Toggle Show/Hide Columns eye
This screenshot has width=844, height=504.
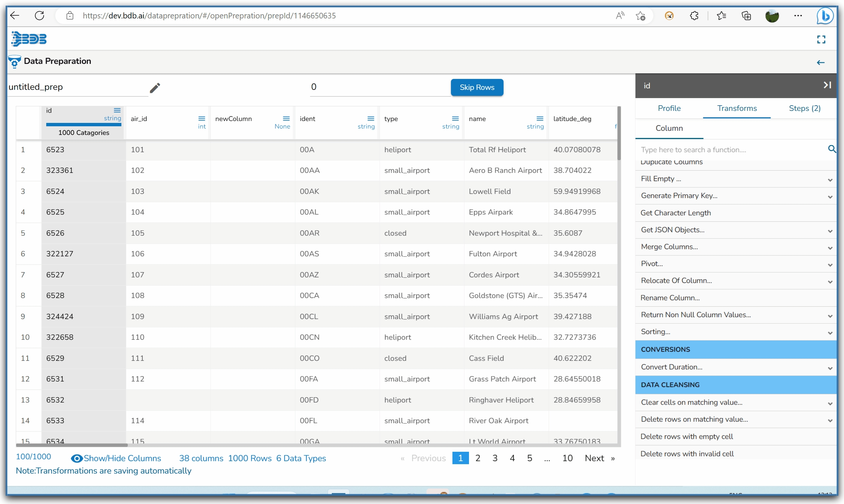(77, 458)
